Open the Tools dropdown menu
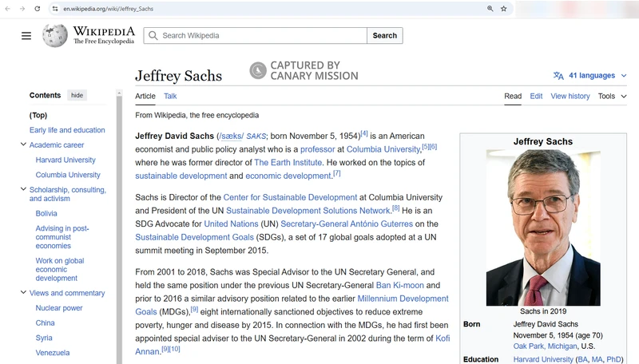 tap(612, 96)
